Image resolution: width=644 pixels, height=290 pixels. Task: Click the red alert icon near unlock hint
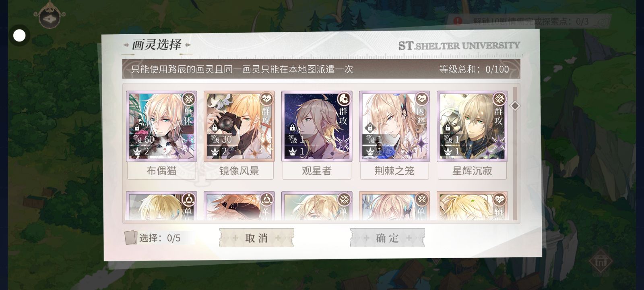(458, 21)
